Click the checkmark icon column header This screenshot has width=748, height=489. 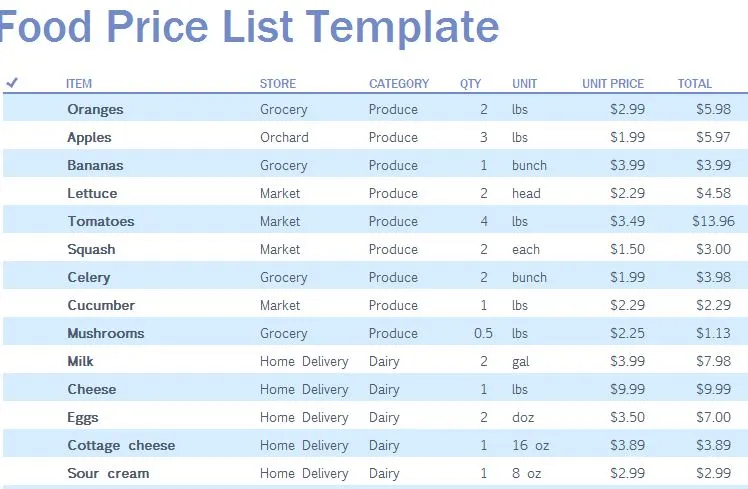12,83
